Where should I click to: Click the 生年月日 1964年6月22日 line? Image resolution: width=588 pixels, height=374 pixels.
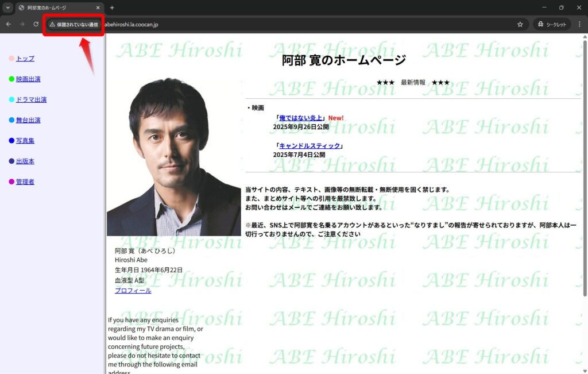click(149, 270)
